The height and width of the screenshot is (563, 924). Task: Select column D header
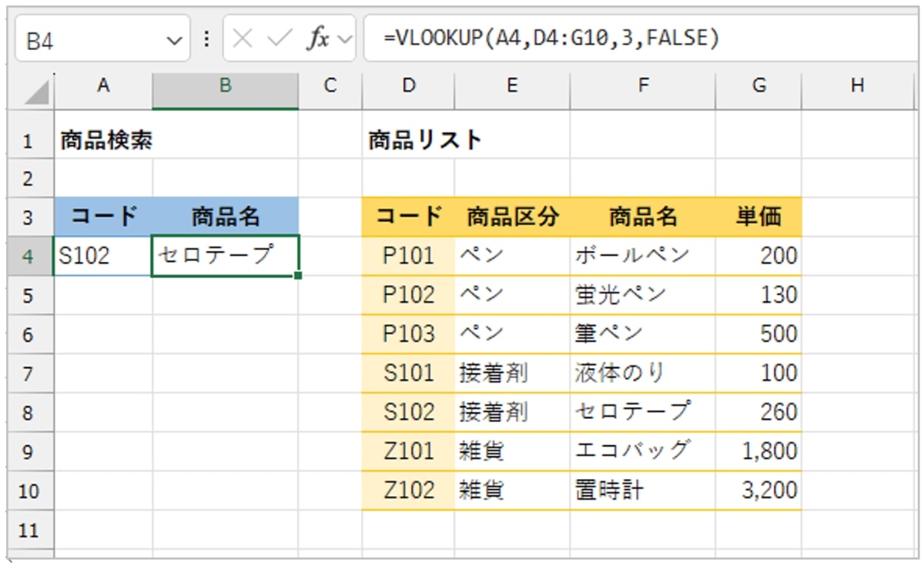[408, 86]
